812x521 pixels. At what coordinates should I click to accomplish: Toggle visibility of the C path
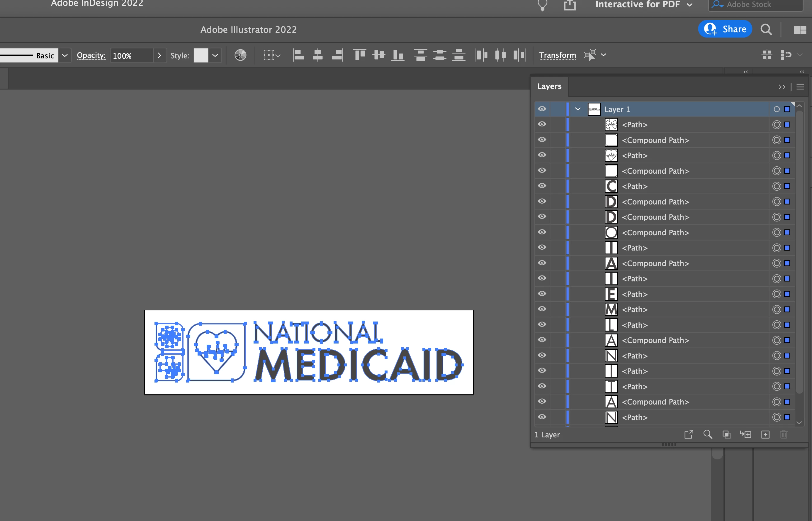click(x=542, y=186)
